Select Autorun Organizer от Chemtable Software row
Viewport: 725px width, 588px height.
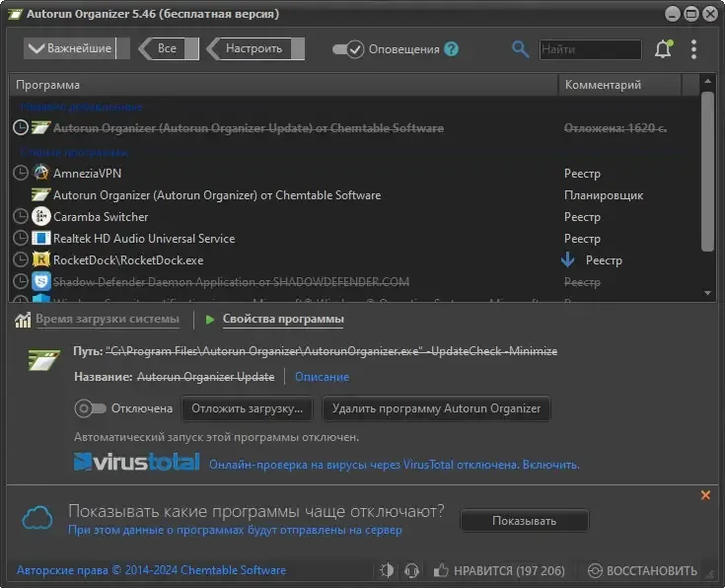click(x=354, y=194)
